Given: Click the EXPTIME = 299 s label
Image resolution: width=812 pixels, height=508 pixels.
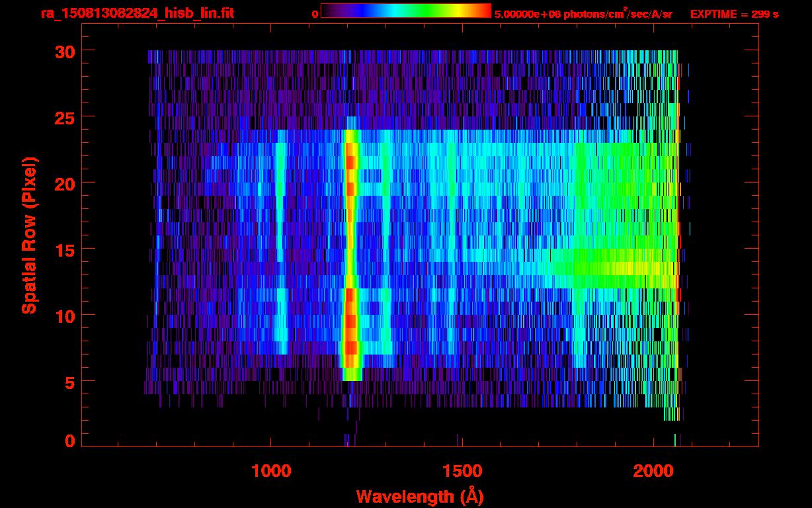Looking at the screenshot, I should tap(734, 14).
